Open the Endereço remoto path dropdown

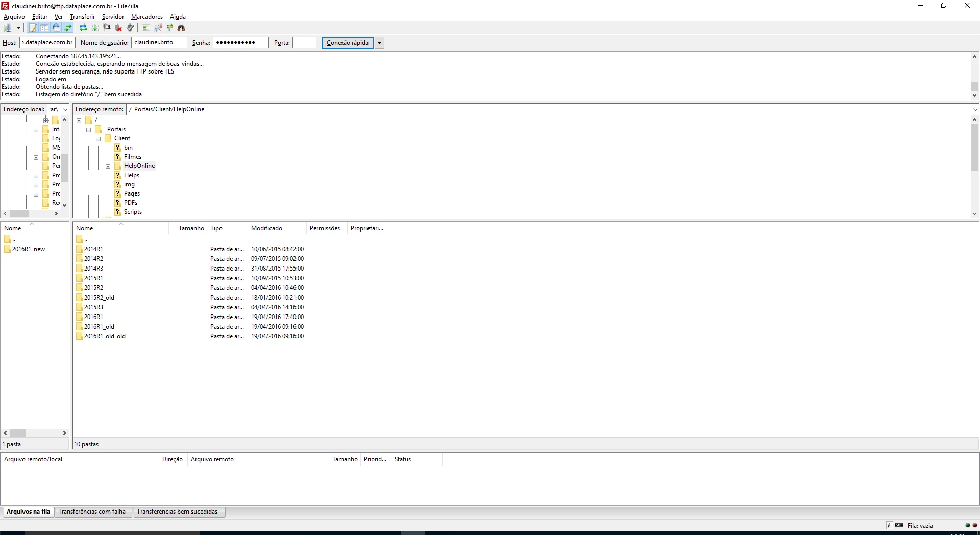point(975,109)
